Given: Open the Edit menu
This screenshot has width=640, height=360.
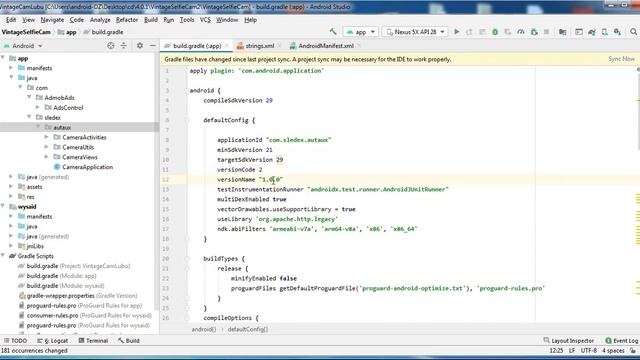Looking at the screenshot, I should (x=11, y=20).
